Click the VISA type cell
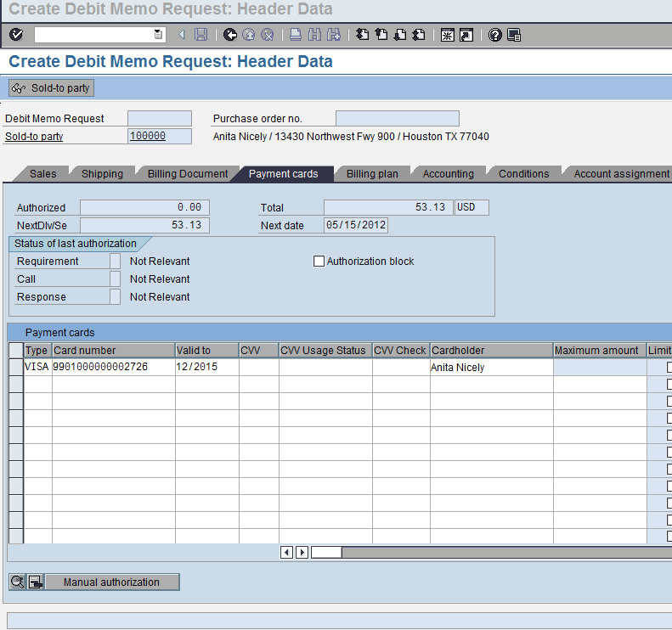Viewport: 672px width, 630px height. coord(37,367)
